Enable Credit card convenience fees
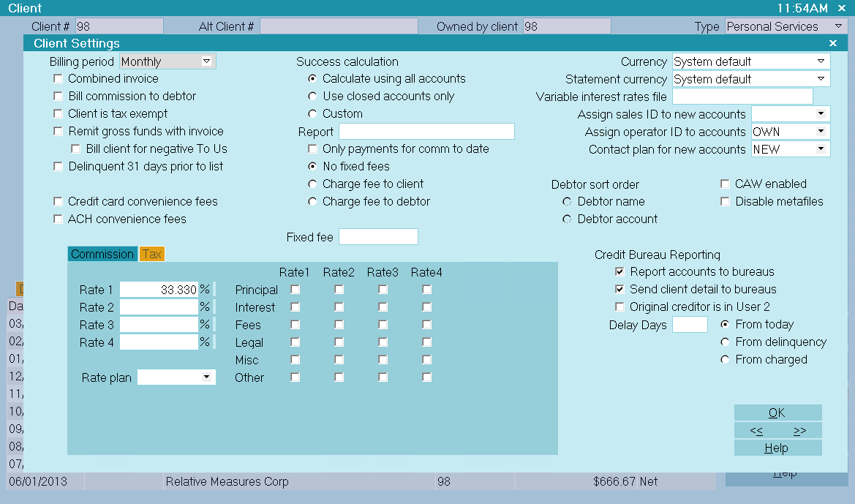This screenshot has height=504, width=855. pos(58,201)
